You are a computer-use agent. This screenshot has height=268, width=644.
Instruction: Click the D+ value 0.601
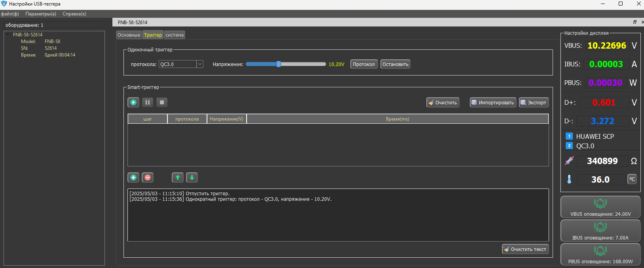(604, 103)
